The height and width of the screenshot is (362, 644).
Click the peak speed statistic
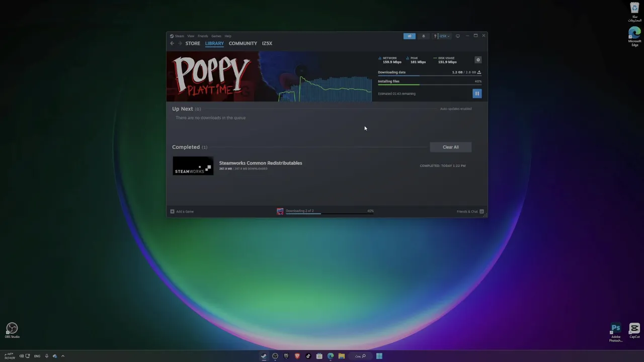416,60
